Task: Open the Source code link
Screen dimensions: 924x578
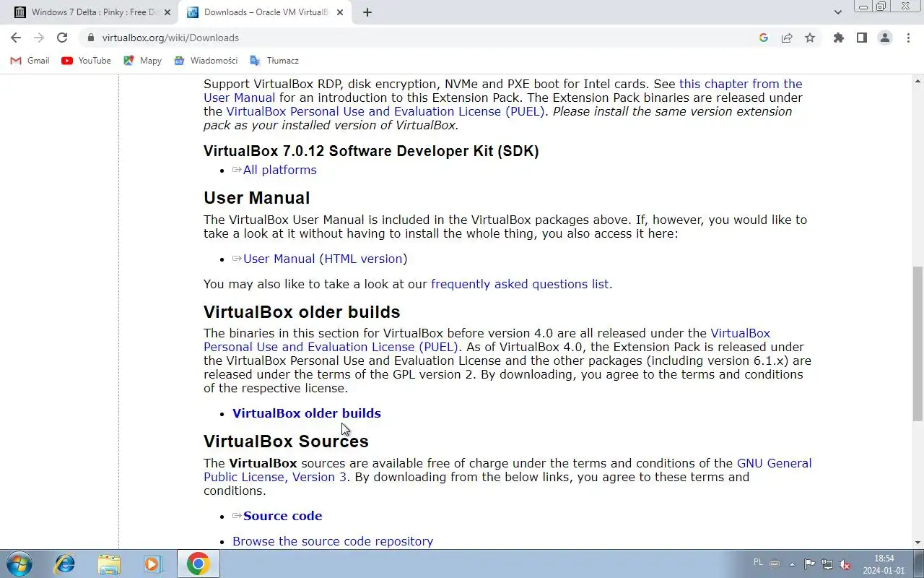Action: (x=282, y=516)
